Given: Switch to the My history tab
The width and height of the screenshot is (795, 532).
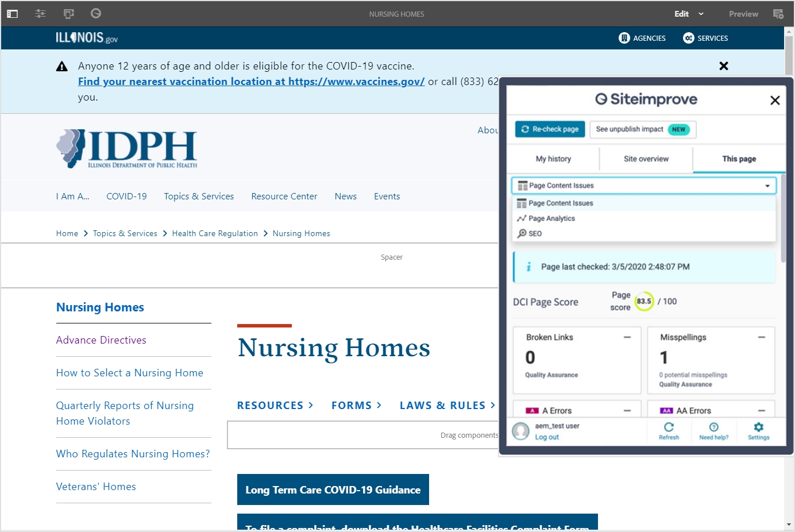Looking at the screenshot, I should [x=553, y=159].
